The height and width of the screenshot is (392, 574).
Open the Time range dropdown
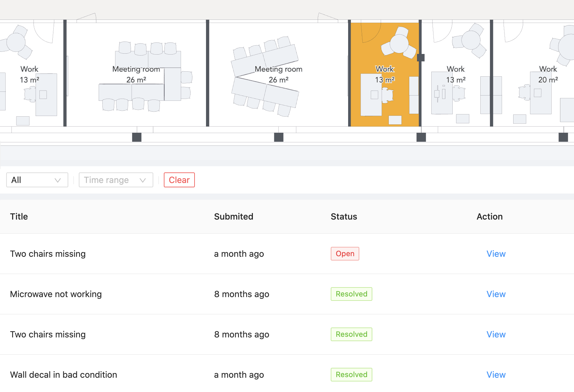(116, 180)
